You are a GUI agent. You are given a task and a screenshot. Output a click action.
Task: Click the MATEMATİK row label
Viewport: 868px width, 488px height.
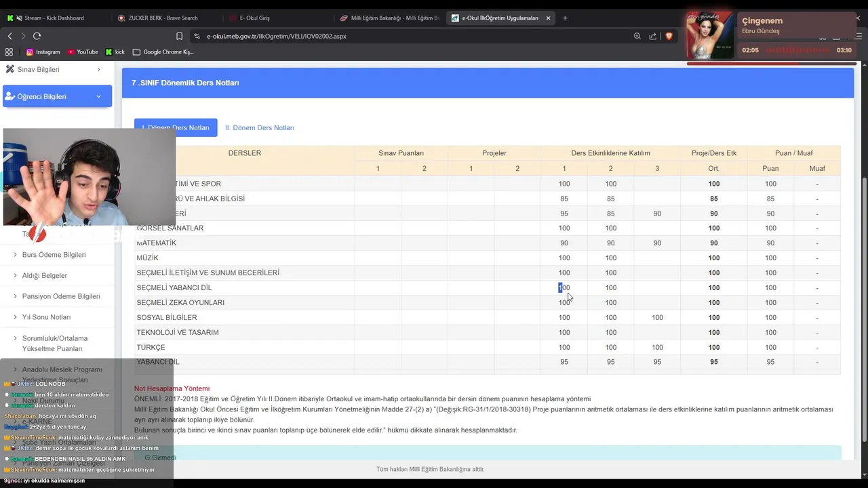tap(157, 243)
